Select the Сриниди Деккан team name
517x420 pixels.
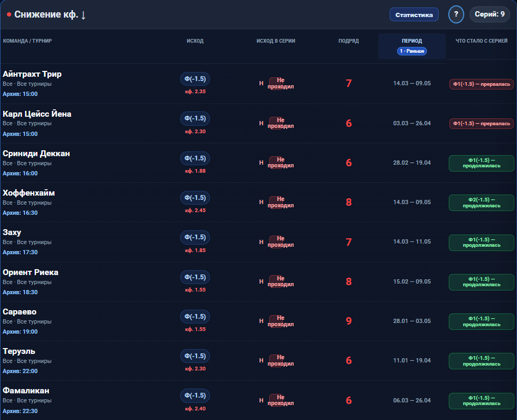[x=36, y=154]
